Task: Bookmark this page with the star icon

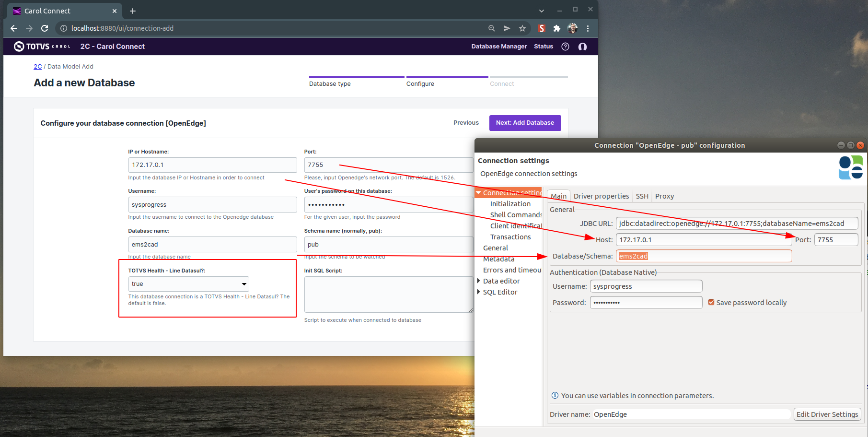Action: 522,28
